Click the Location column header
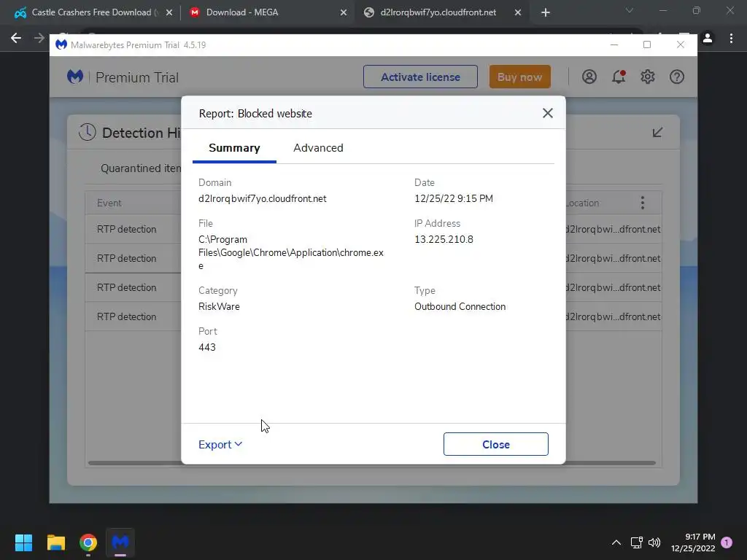This screenshot has height=560, width=747. tap(582, 203)
